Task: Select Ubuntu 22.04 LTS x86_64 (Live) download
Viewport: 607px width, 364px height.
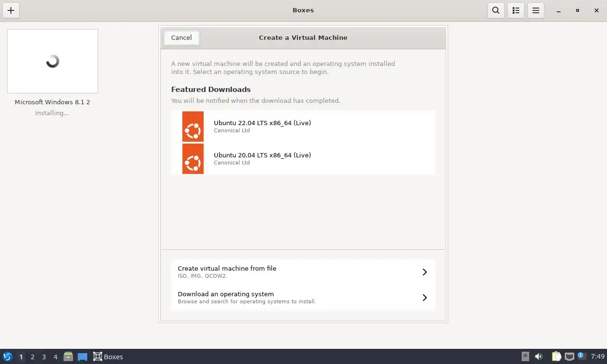Action: click(303, 127)
